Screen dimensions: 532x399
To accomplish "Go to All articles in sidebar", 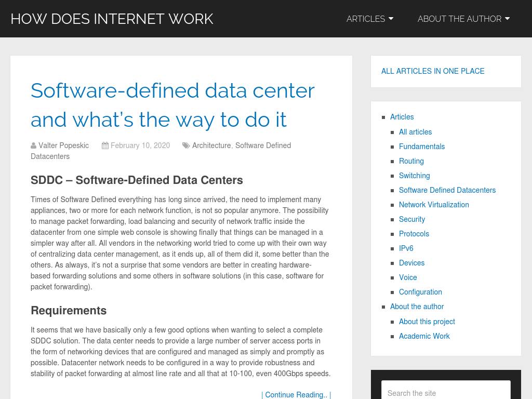I will (415, 132).
